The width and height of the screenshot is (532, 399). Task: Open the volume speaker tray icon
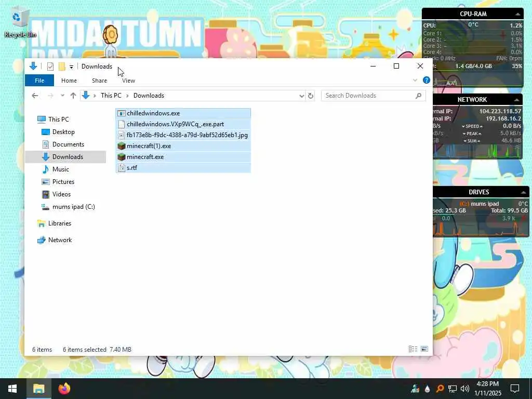[x=465, y=389]
